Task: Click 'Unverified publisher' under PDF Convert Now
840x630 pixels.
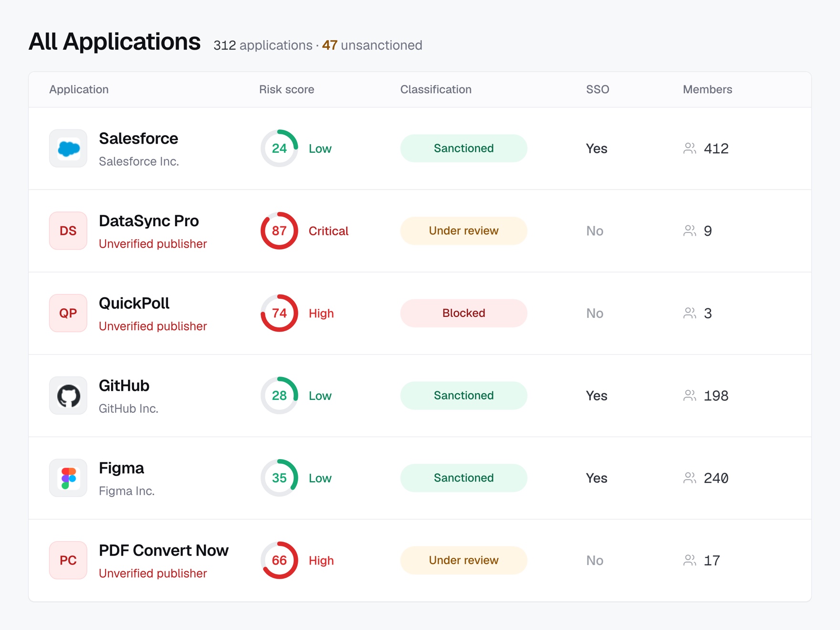Action: (153, 573)
